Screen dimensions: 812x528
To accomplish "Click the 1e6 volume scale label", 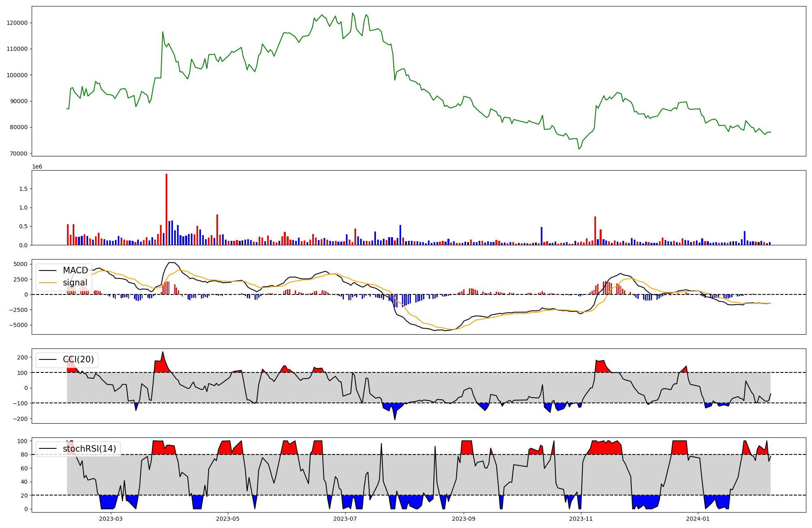I will [37, 167].
